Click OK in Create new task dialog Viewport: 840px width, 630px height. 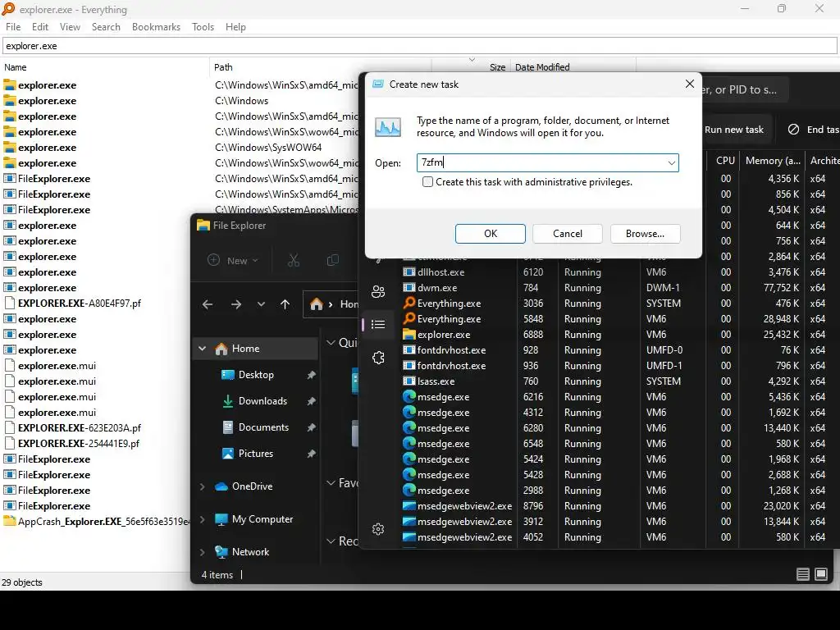pyautogui.click(x=491, y=234)
